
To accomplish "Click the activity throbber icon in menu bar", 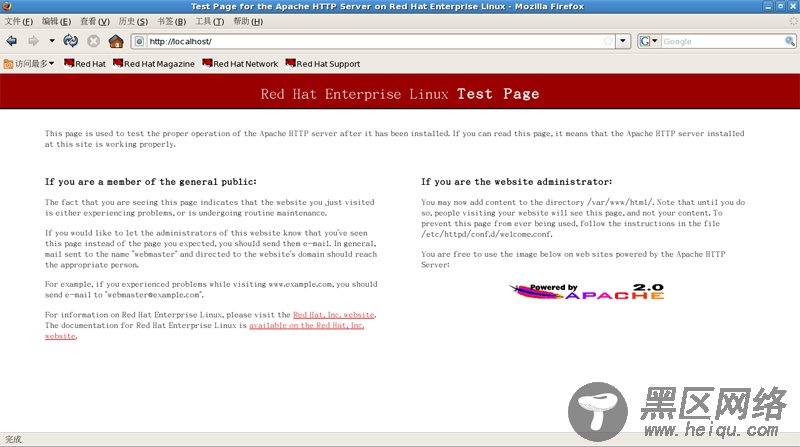I will click(793, 21).
